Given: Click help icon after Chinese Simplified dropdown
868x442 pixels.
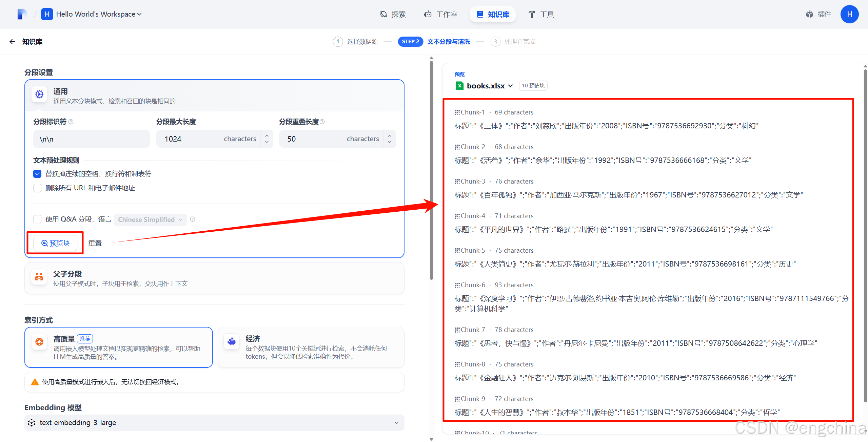Looking at the screenshot, I should [x=193, y=219].
